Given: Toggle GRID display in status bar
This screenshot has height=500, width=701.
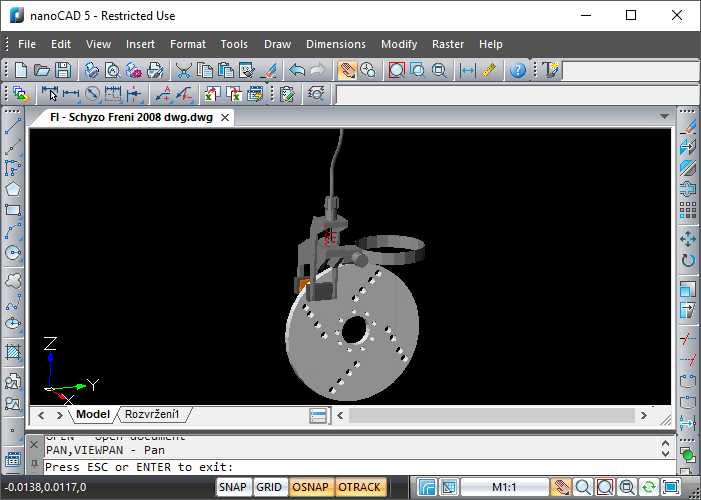Looking at the screenshot, I should coord(269,487).
